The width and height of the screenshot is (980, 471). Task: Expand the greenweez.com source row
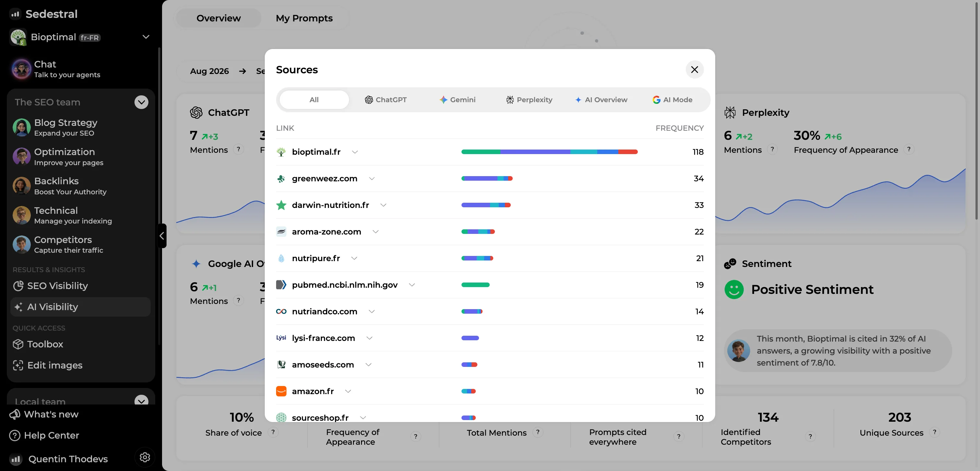[372, 179]
